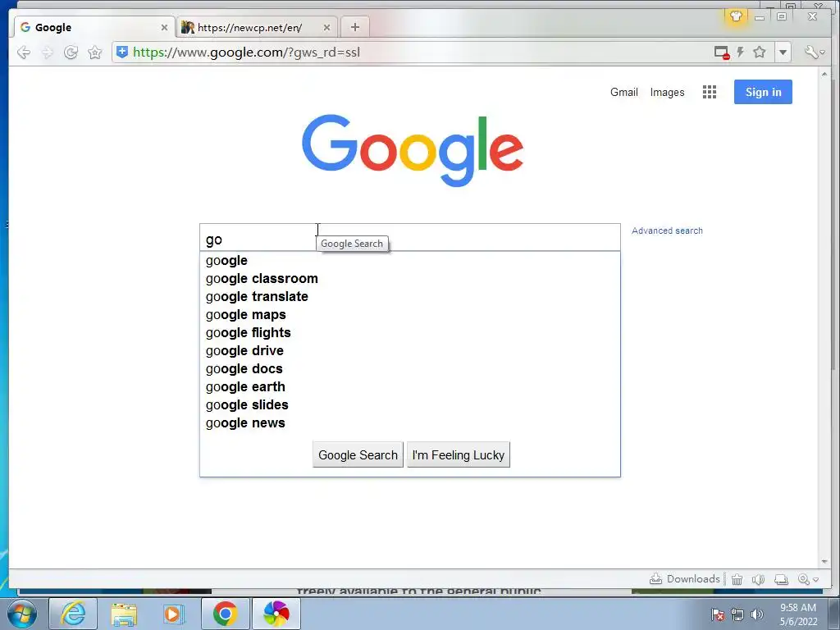Close the newcp.net tab
This screenshot has height=630, width=840.
click(326, 27)
